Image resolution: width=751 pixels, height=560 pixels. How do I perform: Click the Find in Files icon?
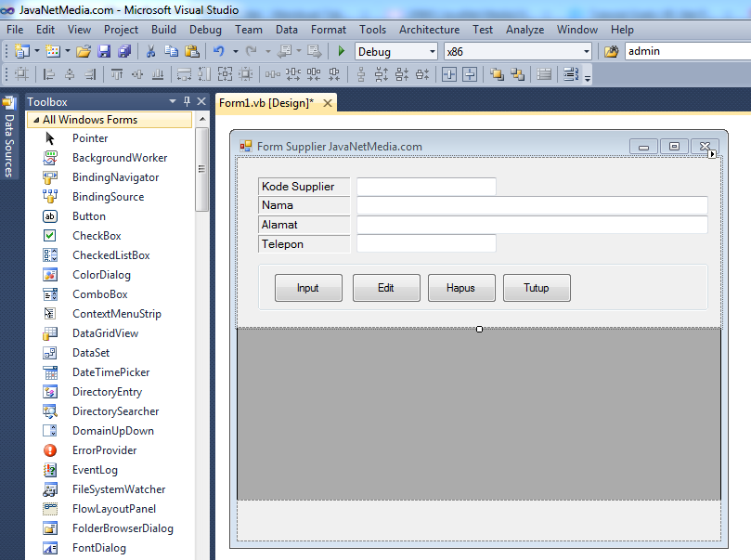(611, 51)
